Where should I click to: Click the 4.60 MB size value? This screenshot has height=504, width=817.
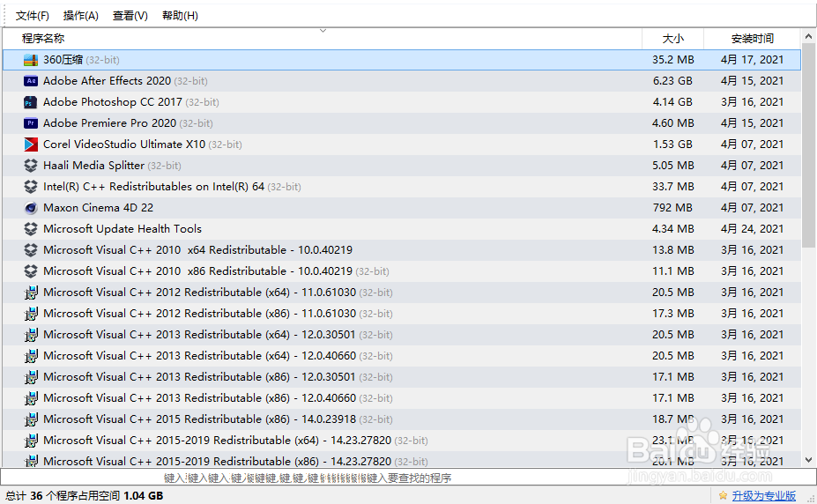point(672,122)
